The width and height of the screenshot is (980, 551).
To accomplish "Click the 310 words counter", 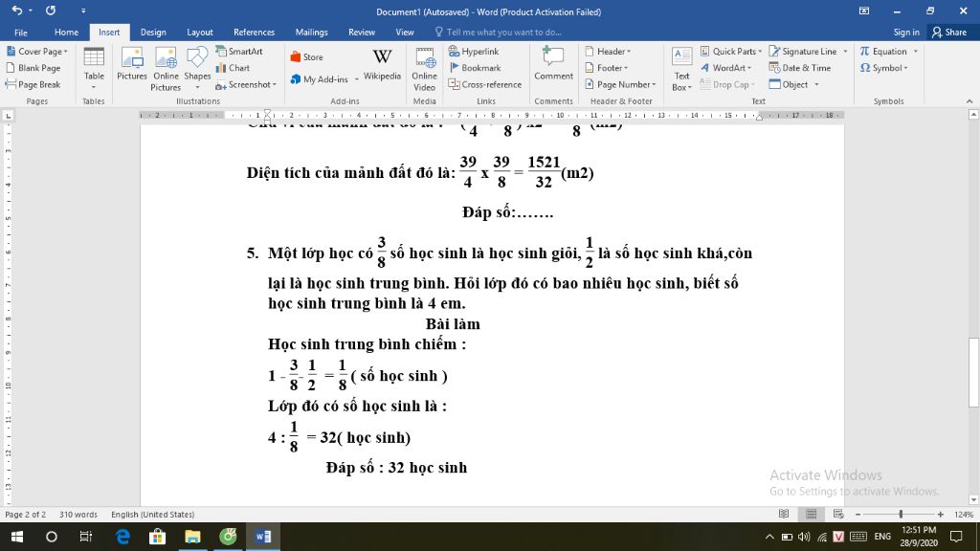I will [78, 514].
